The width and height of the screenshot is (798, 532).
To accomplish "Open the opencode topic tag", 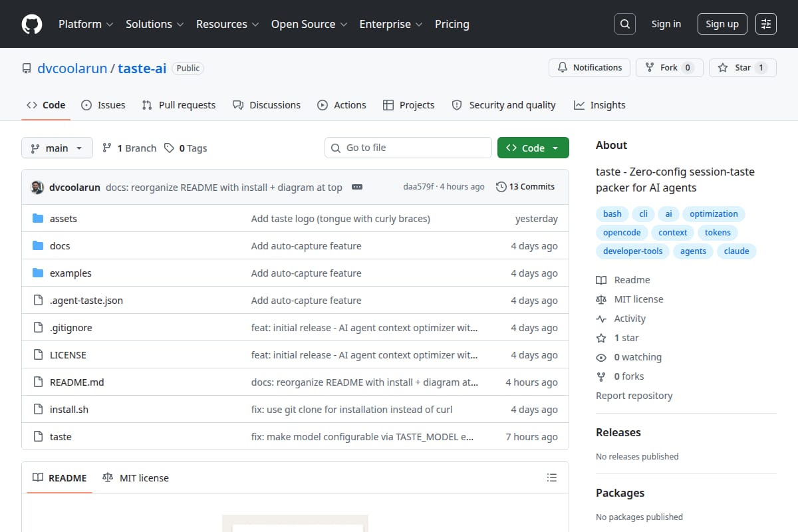I will (622, 233).
